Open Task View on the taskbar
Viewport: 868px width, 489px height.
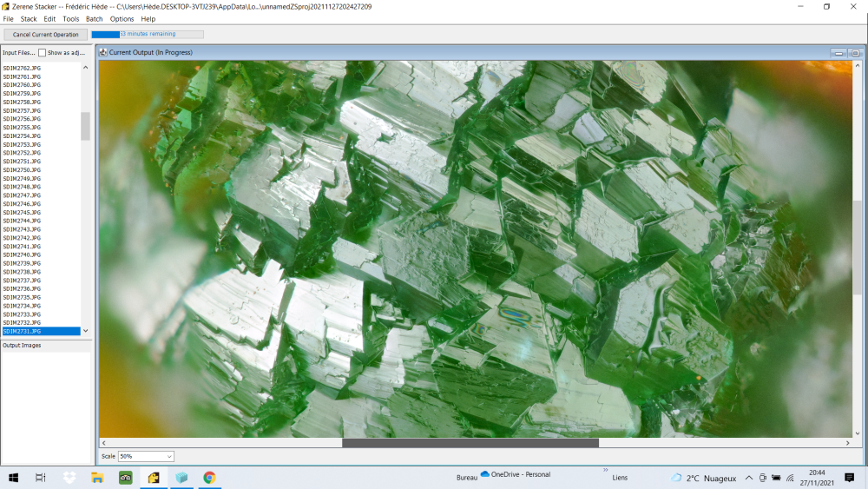(41, 478)
